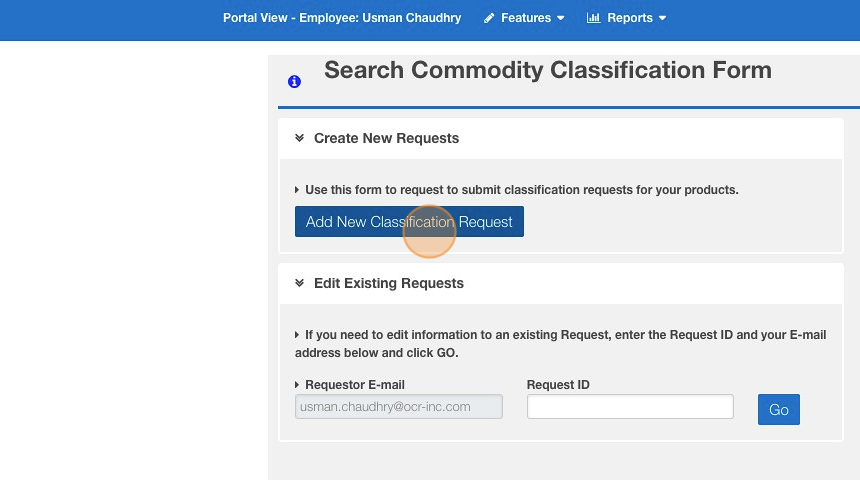This screenshot has width=860, height=480.
Task: Open the Features dropdown caret
Action: 561,19
